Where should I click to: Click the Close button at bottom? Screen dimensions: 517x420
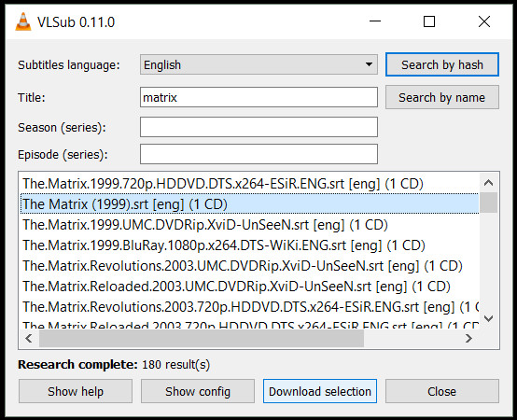[x=442, y=391]
